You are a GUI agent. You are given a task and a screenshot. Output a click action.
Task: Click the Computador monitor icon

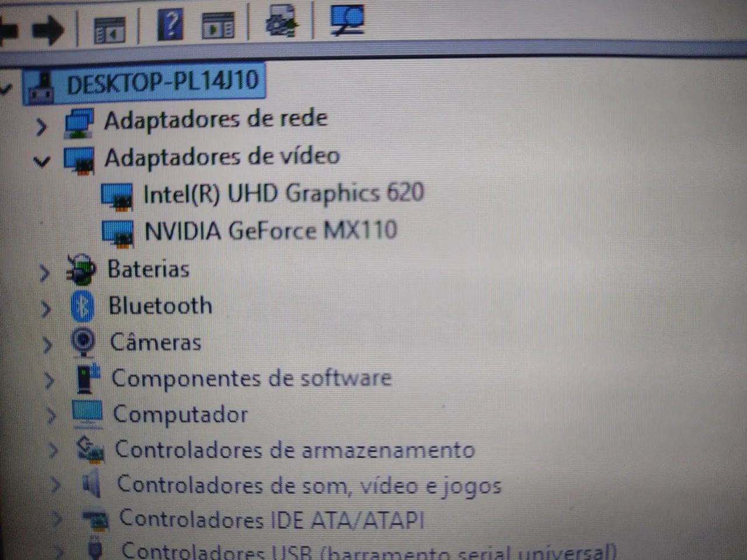88,414
